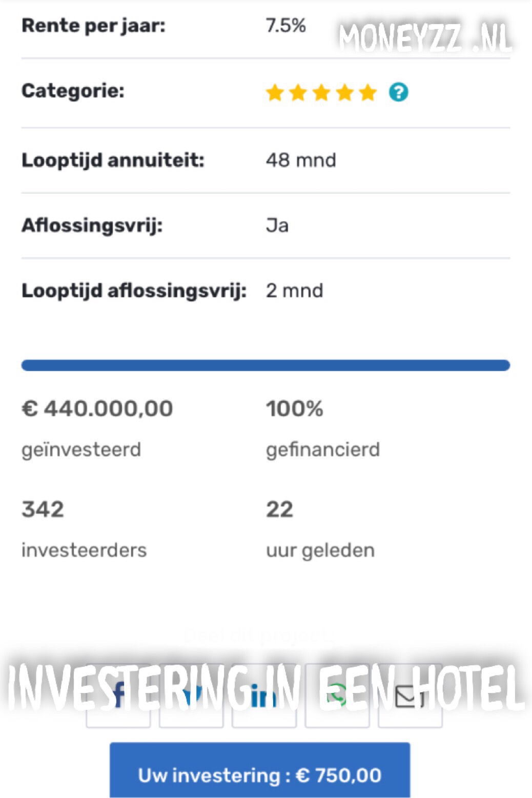Click the first yellow rating star
The width and height of the screenshot is (532, 798).
tap(275, 93)
